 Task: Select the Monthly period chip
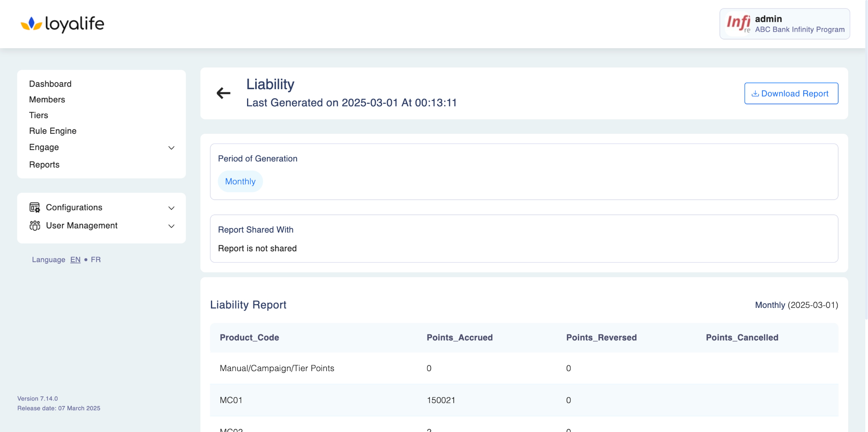[240, 181]
